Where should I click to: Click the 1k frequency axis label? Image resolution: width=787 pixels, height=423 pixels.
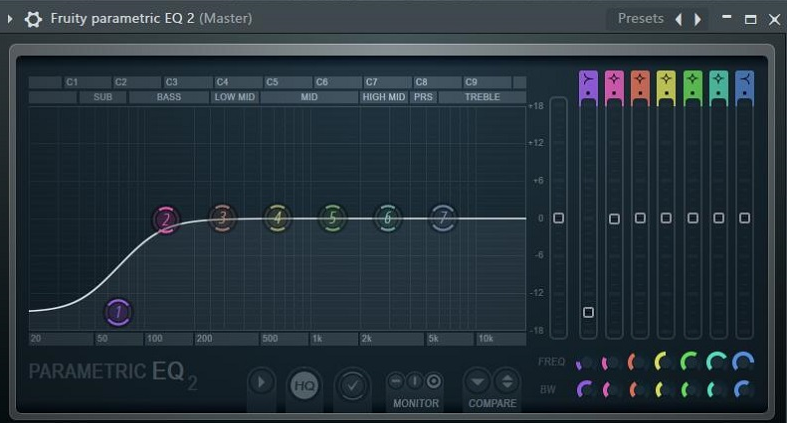tap(317, 339)
